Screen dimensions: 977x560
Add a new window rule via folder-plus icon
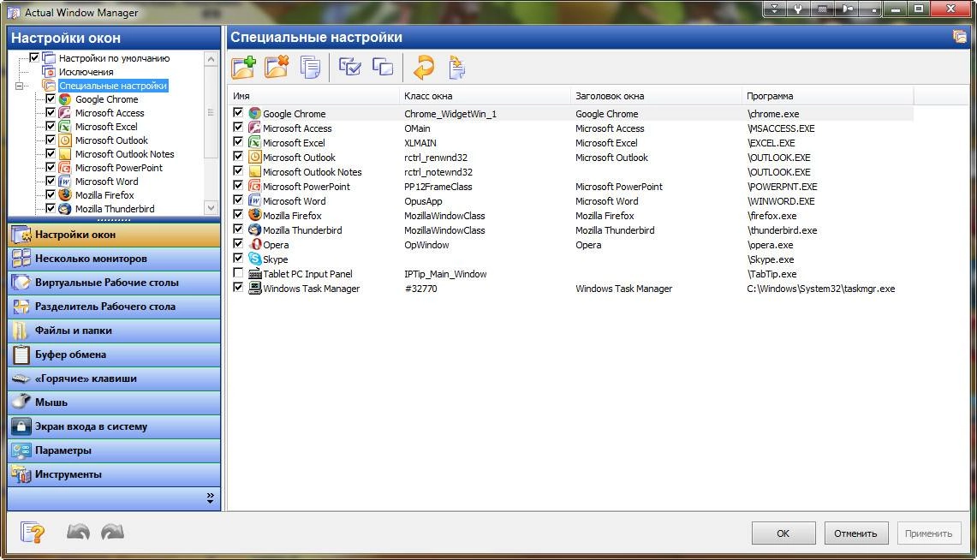244,67
